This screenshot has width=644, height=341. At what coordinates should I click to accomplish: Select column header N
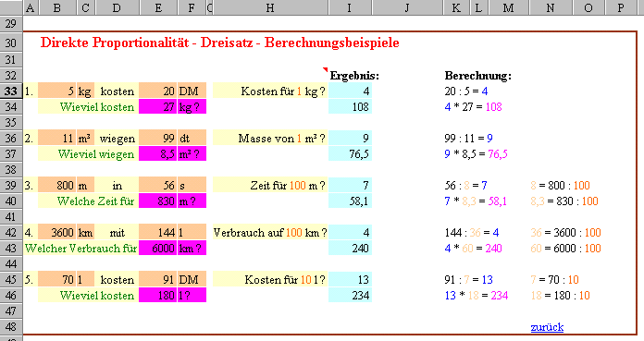pos(550,7)
